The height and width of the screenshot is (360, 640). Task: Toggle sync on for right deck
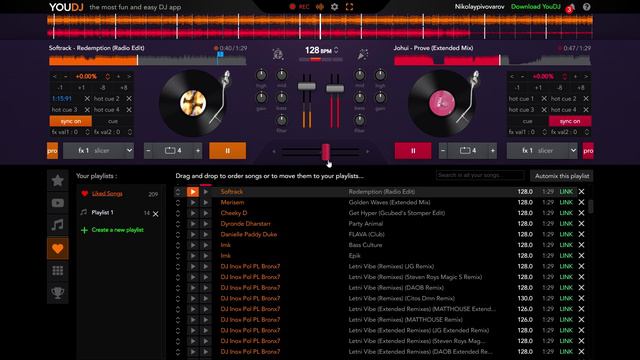570,121
